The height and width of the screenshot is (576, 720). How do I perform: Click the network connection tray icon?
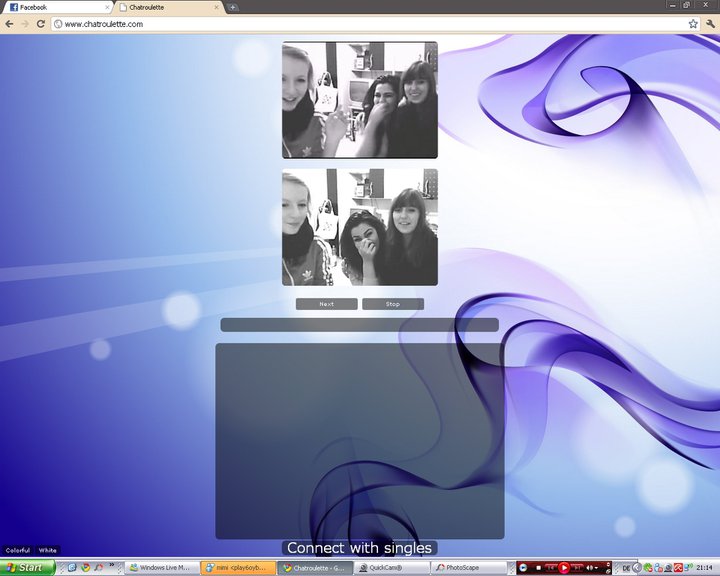[x=688, y=568]
